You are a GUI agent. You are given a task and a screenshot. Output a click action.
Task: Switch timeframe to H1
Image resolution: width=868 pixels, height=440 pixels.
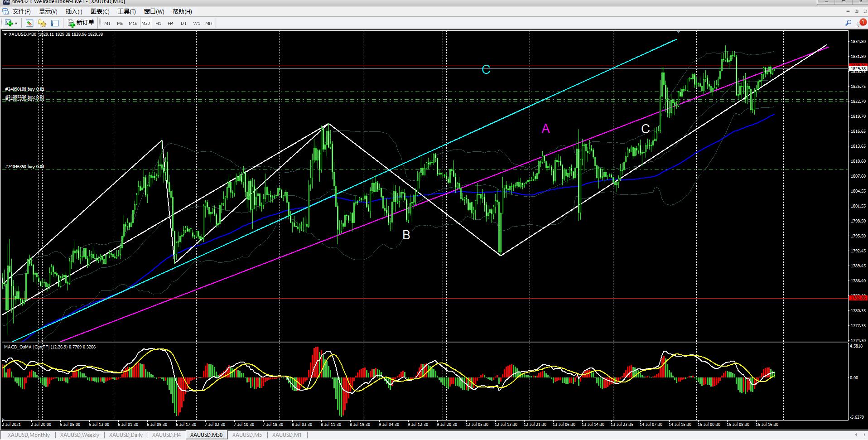click(x=158, y=23)
